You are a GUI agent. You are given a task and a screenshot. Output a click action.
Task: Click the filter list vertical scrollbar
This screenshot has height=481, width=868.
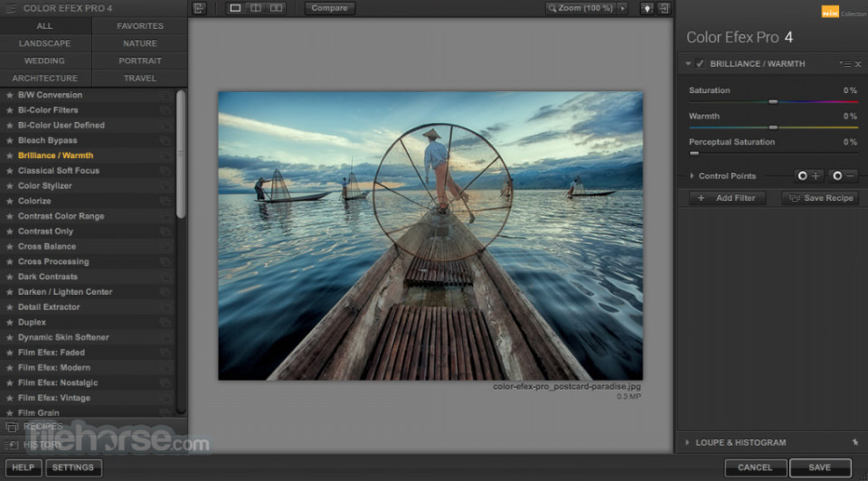point(181,155)
